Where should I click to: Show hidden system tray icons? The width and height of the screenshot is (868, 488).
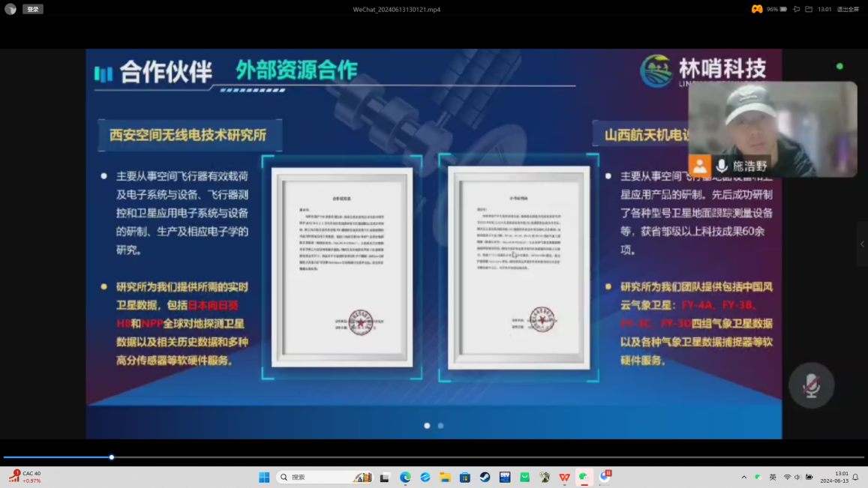point(743,478)
